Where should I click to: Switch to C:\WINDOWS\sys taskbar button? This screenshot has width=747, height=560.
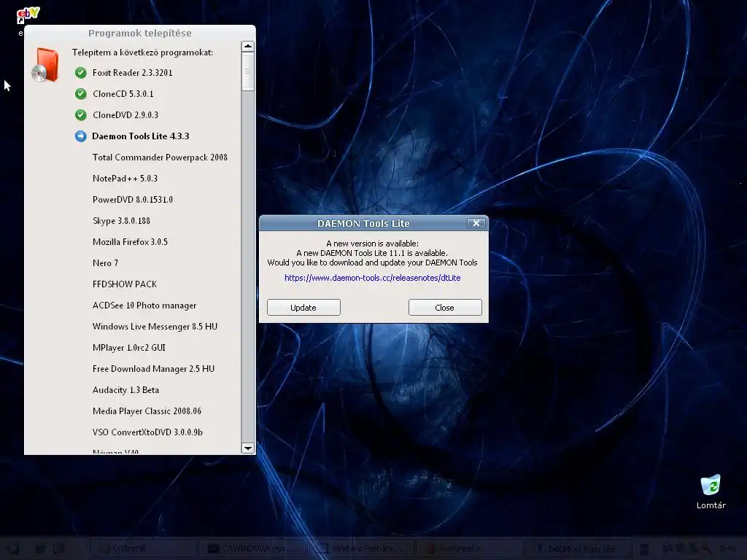tap(252, 548)
